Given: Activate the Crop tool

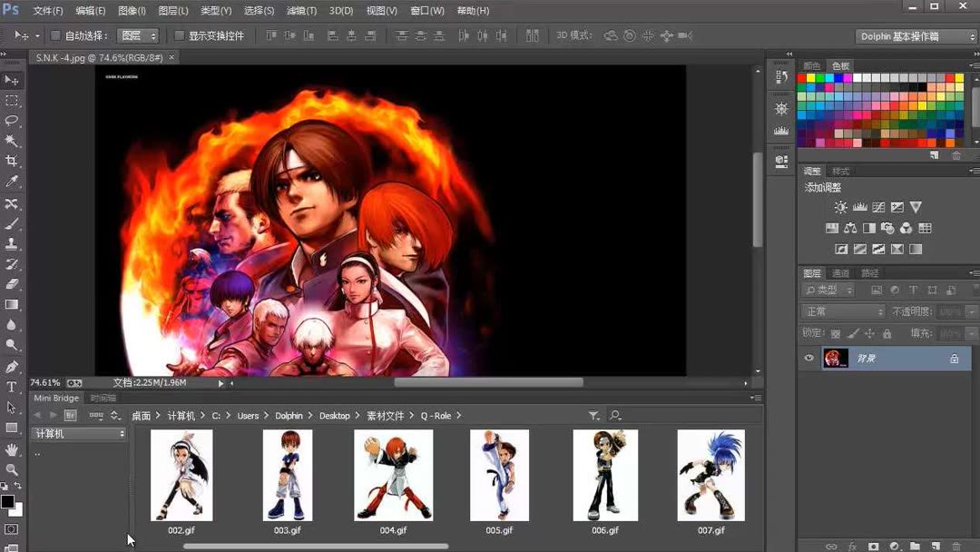Looking at the screenshot, I should pyautogui.click(x=12, y=160).
